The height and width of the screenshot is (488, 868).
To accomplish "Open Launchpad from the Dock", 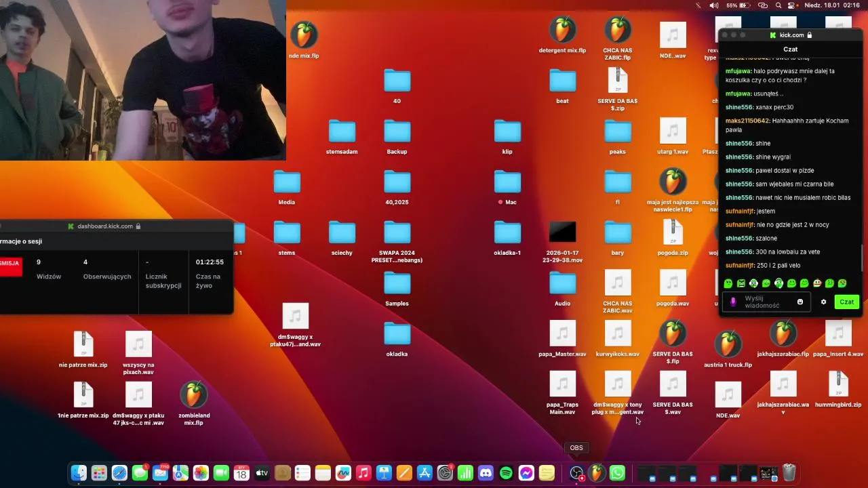I will coord(99,473).
